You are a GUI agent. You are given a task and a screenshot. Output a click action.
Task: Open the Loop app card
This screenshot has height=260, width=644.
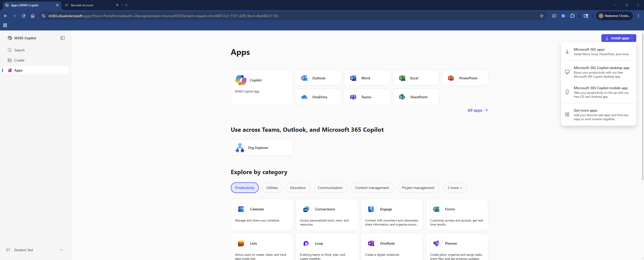tap(327, 247)
